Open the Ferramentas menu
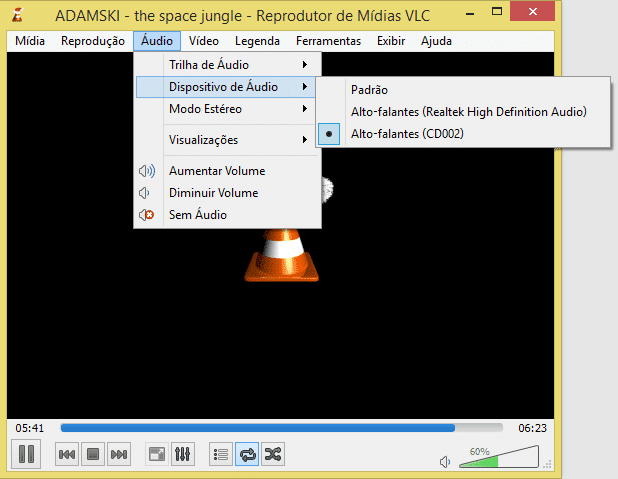618x479 pixels. click(x=329, y=41)
